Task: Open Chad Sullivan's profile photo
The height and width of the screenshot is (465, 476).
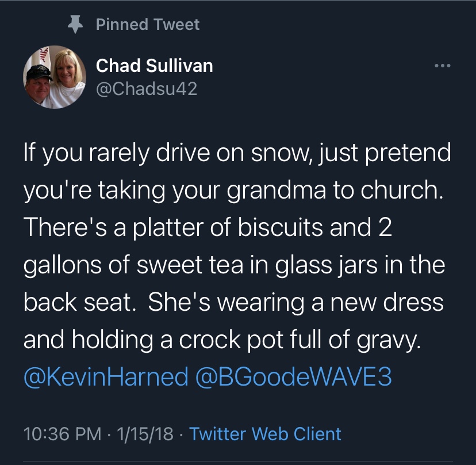Action: (55, 77)
